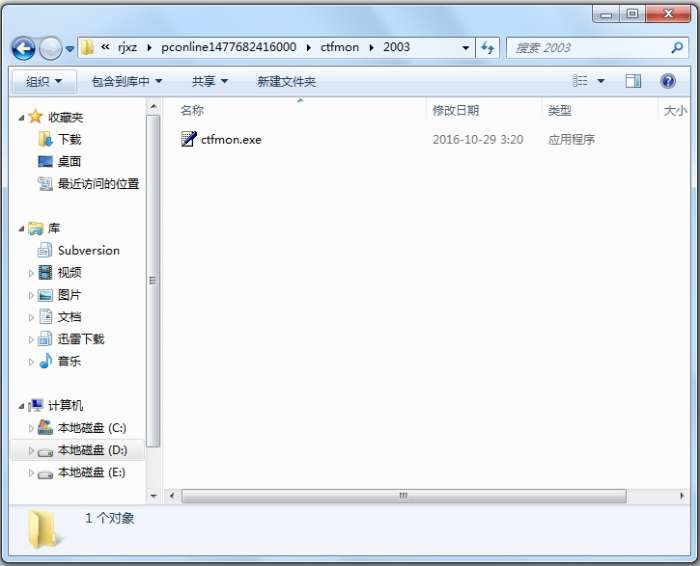This screenshot has height=566, width=700.
Task: Sort by 修改日期 column header
Action: pos(455,110)
